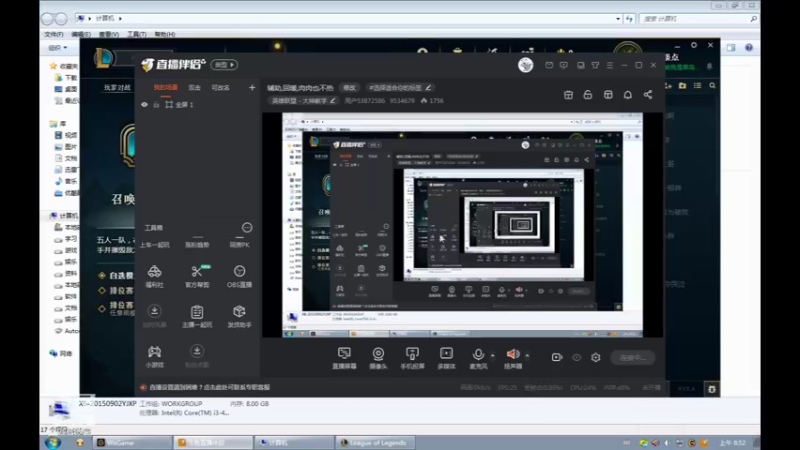The width and height of the screenshot is (800, 450).
Task: Click the user avatar in the title bar
Action: 526,65
